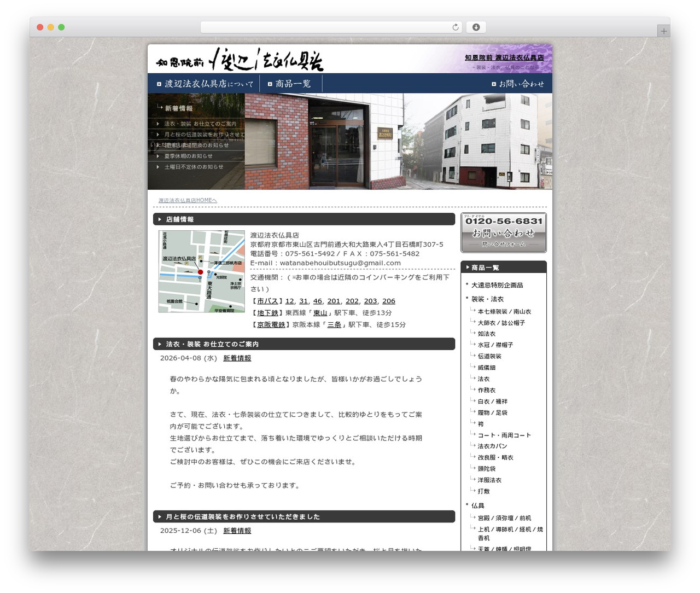Open 袈裟・法衣 sidebar category
The width and height of the screenshot is (700, 593).
coord(487,299)
